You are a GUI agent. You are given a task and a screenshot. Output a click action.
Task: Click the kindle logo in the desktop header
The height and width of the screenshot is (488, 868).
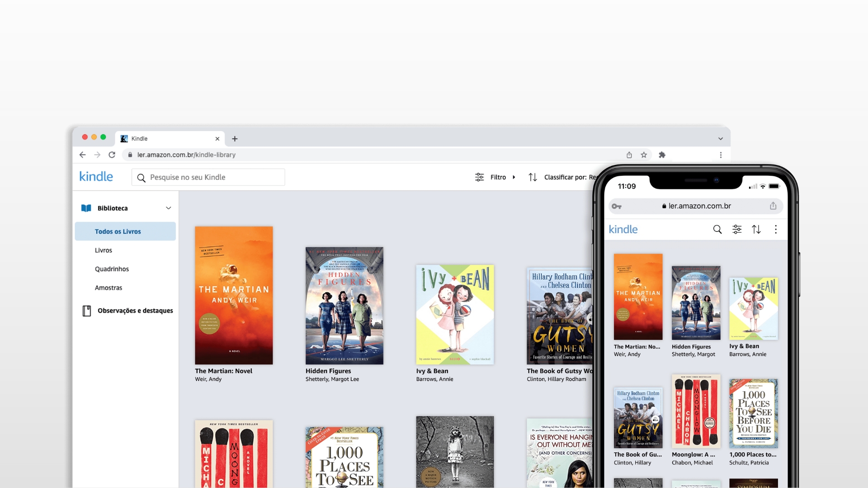tap(96, 176)
